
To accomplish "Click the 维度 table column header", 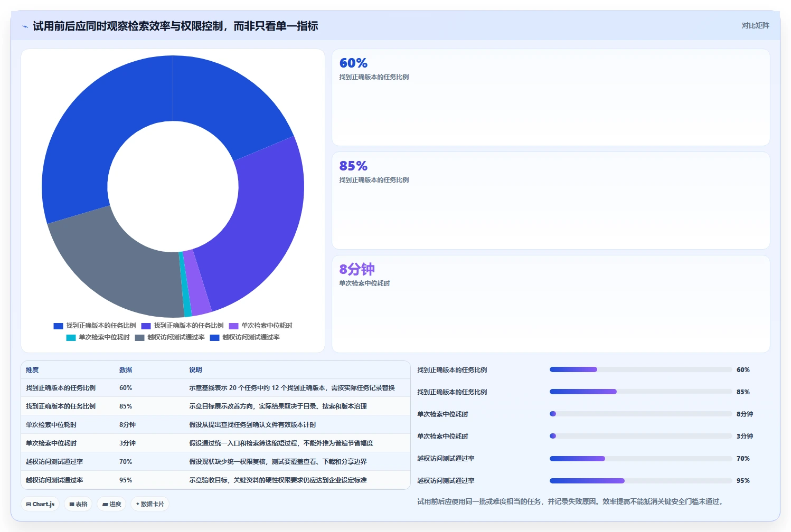I will 32,370.
